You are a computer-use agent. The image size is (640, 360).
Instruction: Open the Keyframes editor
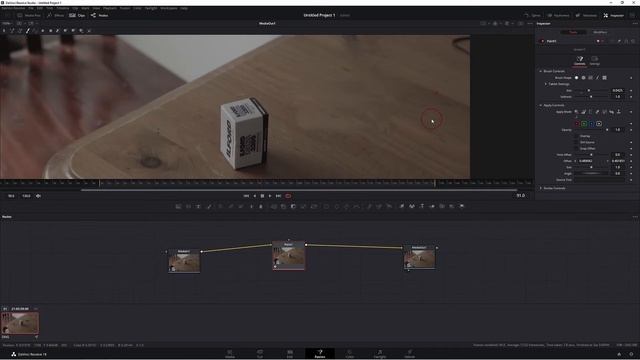pyautogui.click(x=558, y=16)
